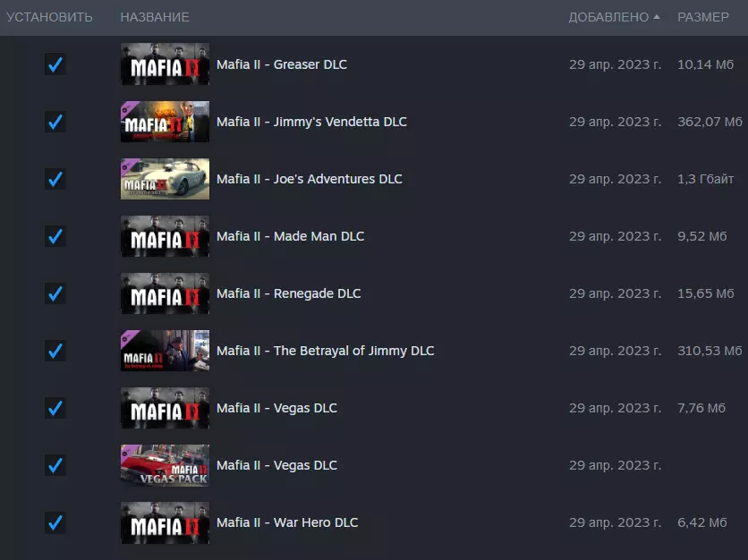This screenshot has width=748, height=560.
Task: Open the Jimmy's Vendetta DLC thumbnail
Action: click(x=165, y=122)
